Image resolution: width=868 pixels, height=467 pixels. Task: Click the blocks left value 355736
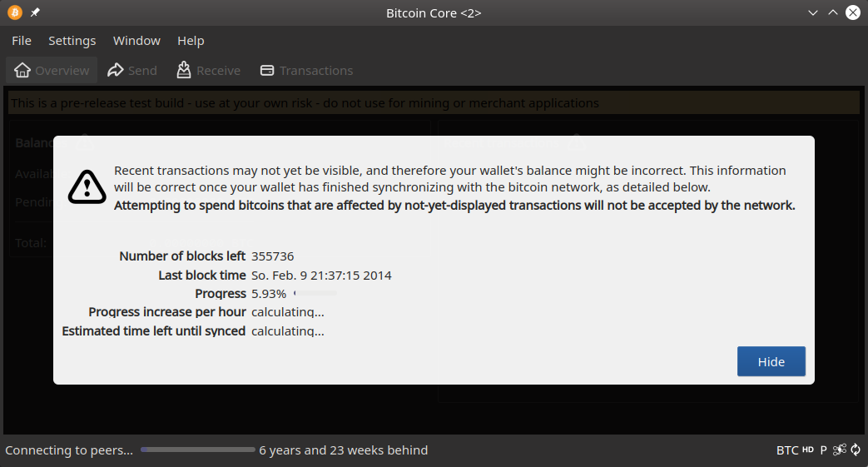click(272, 256)
